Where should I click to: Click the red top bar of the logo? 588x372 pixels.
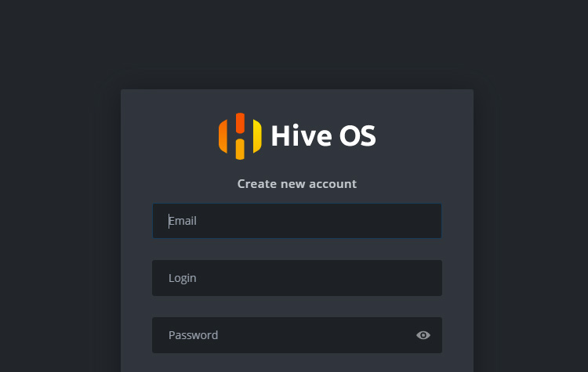point(240,123)
